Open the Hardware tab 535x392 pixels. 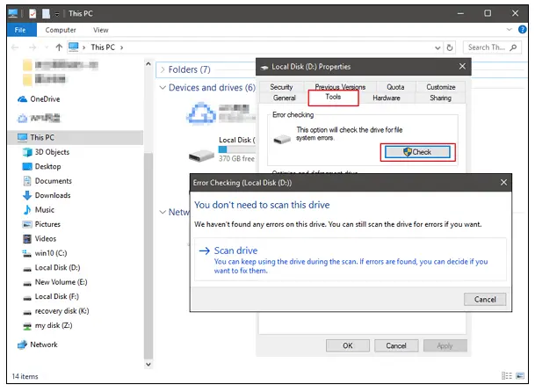click(386, 98)
